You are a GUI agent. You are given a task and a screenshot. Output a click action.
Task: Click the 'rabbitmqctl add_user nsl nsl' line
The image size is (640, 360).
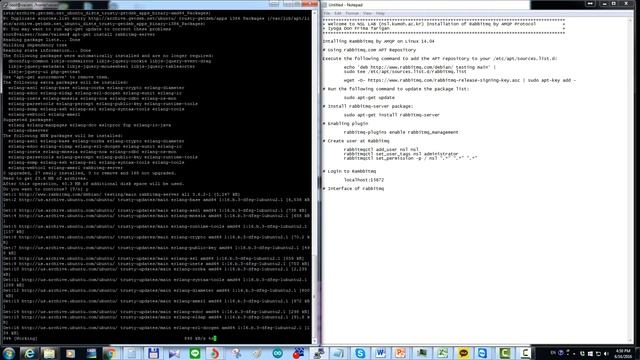381,149
